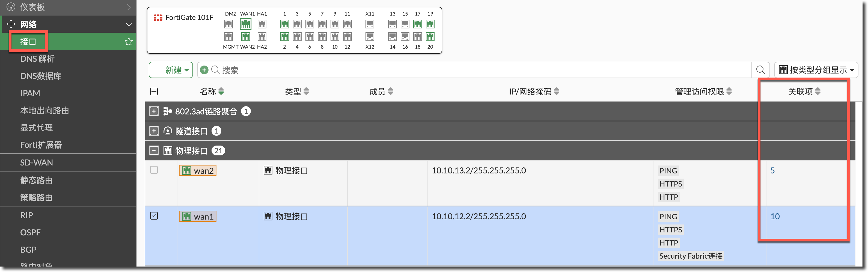
Task: Click the green plus filter icon
Action: [x=204, y=70]
